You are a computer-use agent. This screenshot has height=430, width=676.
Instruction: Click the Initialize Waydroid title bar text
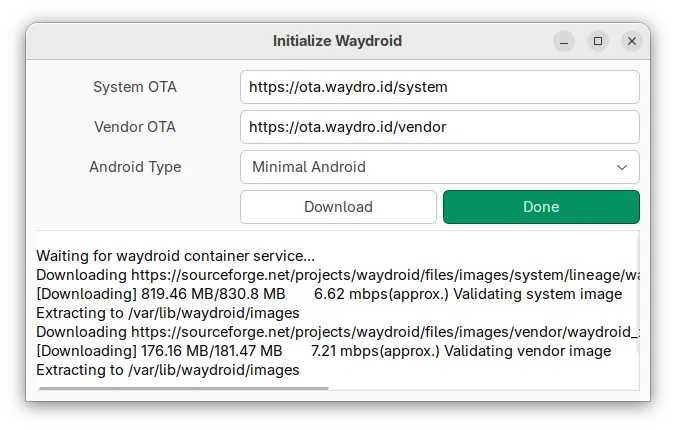coord(337,41)
